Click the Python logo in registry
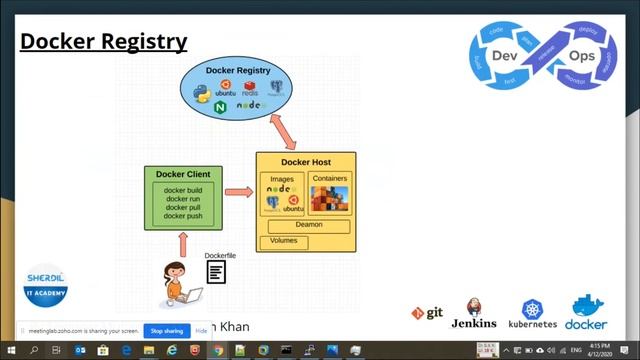640x360 pixels. click(202, 93)
